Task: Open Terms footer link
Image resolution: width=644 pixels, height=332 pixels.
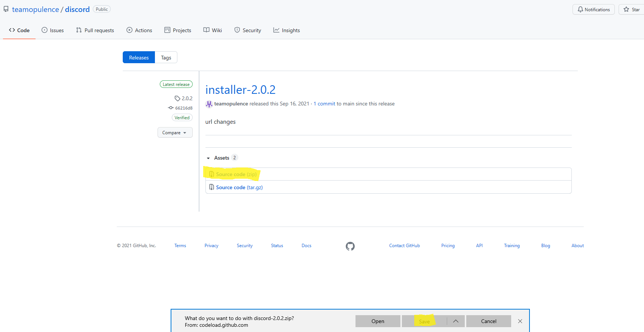Action: pos(180,246)
